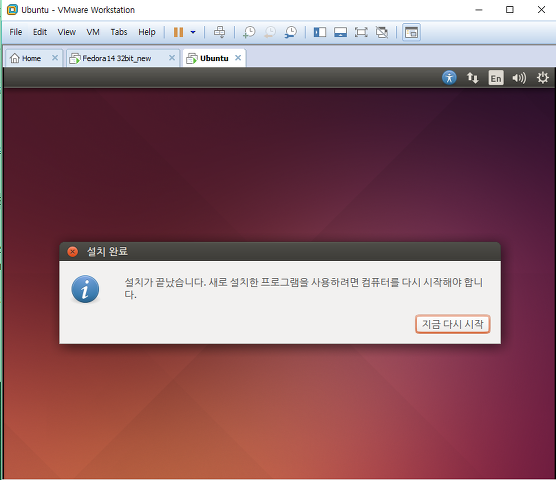
Task: Open the Help menu
Action: (147, 32)
